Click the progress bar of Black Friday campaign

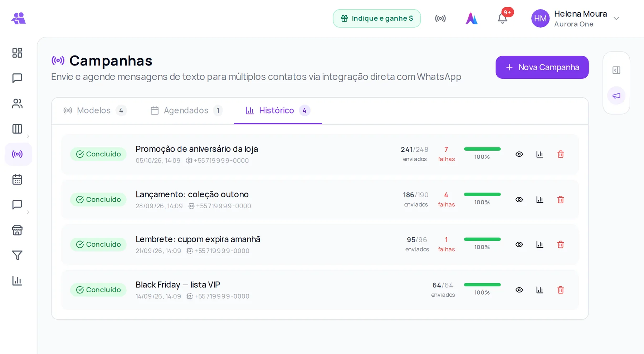click(x=482, y=285)
